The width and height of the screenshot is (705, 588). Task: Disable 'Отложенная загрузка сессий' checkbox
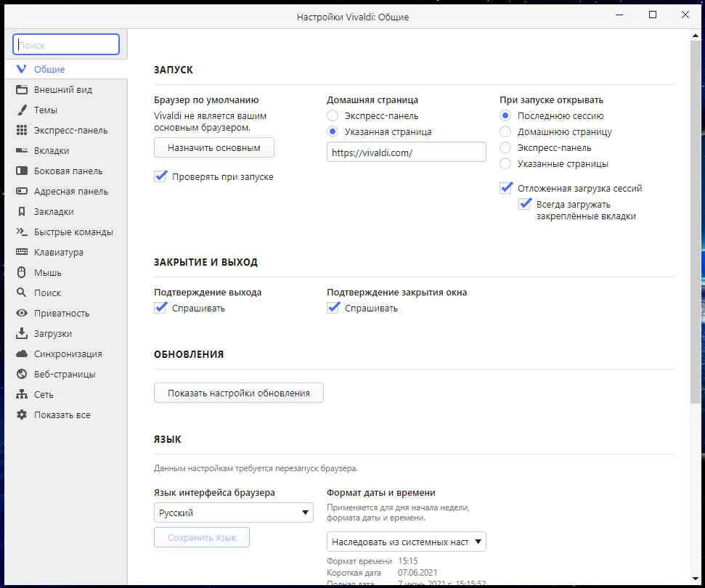(506, 188)
